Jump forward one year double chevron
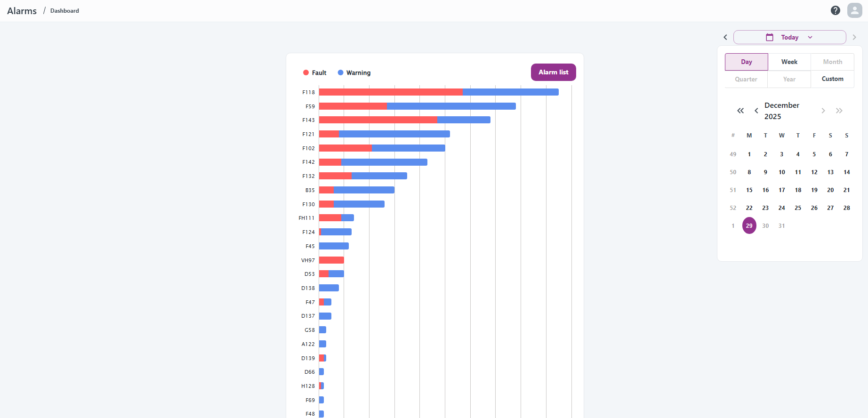 [x=839, y=111]
